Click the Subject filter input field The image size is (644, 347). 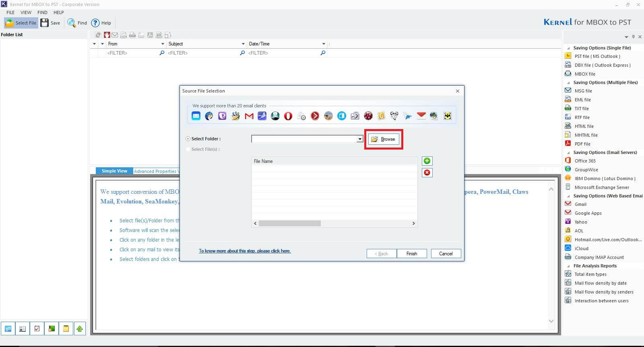click(x=203, y=53)
